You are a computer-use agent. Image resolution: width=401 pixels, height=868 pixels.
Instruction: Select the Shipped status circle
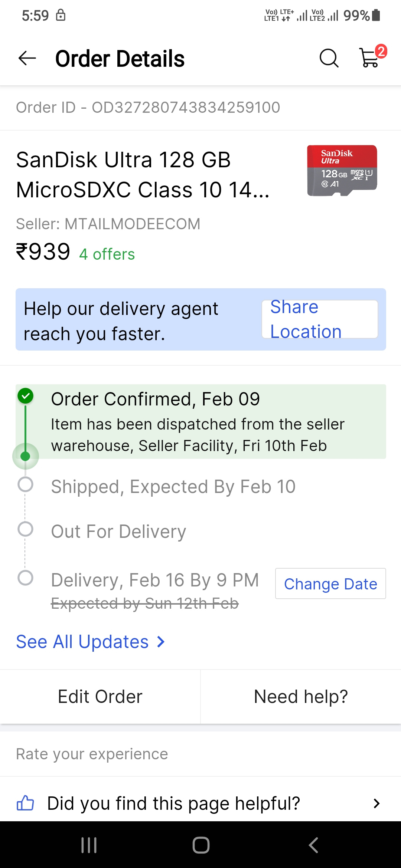pyautogui.click(x=26, y=484)
